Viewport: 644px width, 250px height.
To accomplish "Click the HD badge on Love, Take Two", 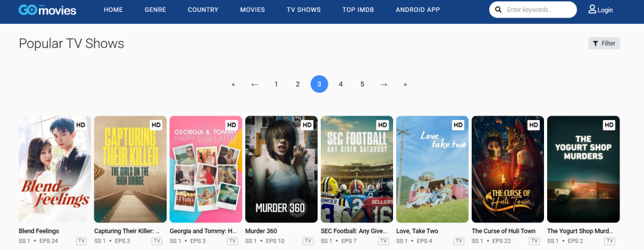I will pyautogui.click(x=458, y=125).
